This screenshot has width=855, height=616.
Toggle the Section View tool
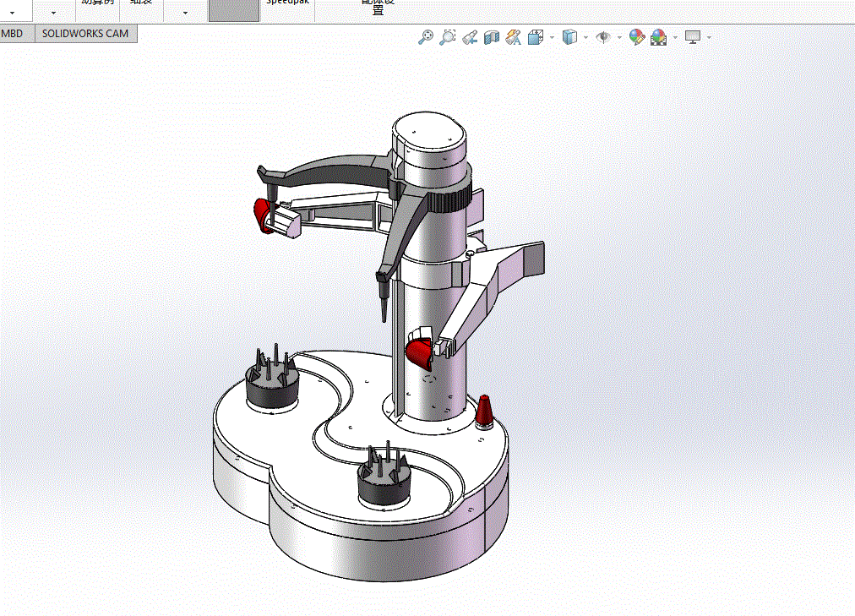[492, 37]
